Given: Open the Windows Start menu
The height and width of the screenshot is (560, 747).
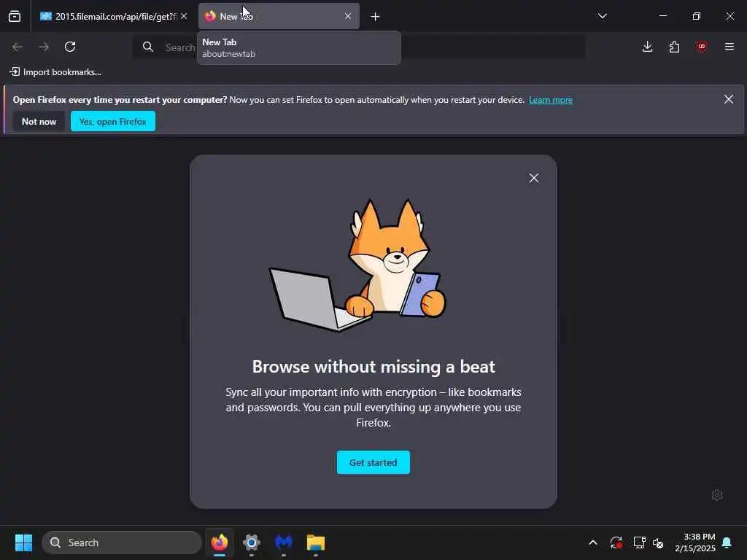Looking at the screenshot, I should tap(23, 542).
